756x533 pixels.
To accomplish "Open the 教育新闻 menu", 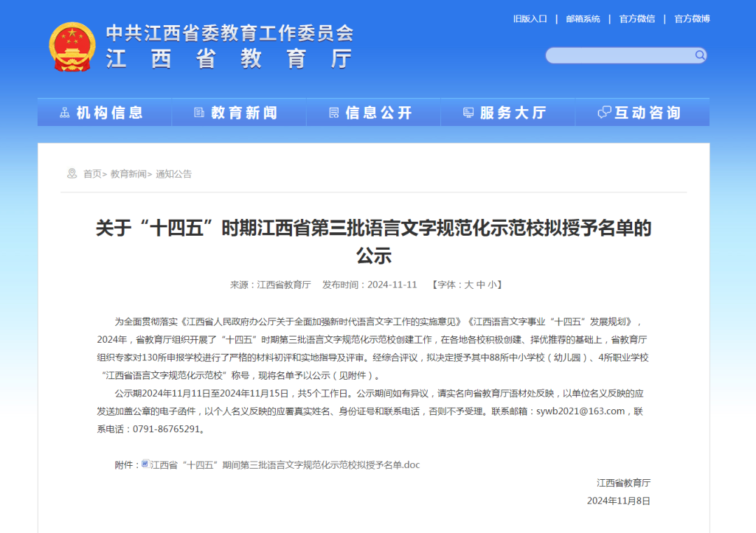I will [x=239, y=113].
